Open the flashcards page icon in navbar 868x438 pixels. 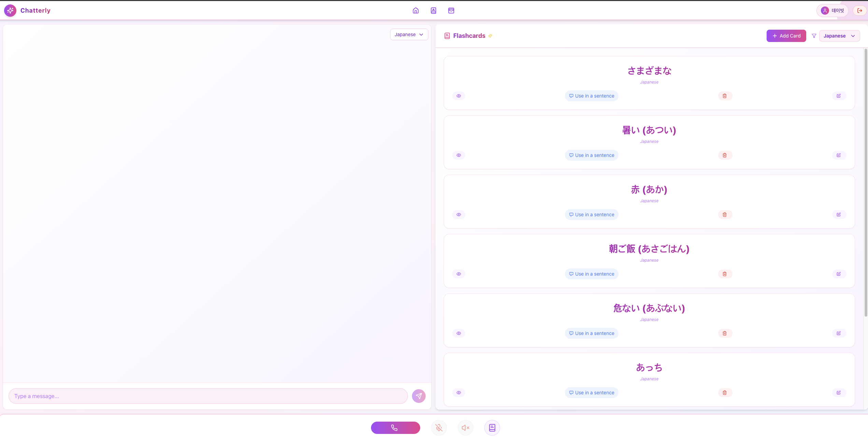pyautogui.click(x=433, y=11)
